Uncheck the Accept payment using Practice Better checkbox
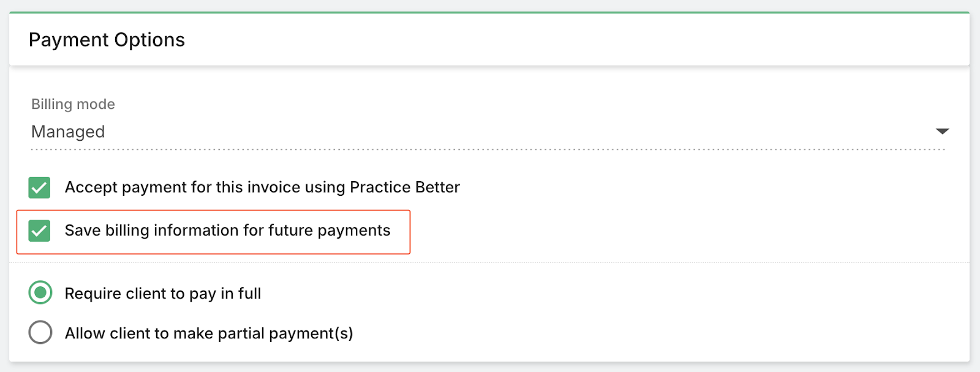Viewport: 980px width, 372px height. tap(39, 188)
